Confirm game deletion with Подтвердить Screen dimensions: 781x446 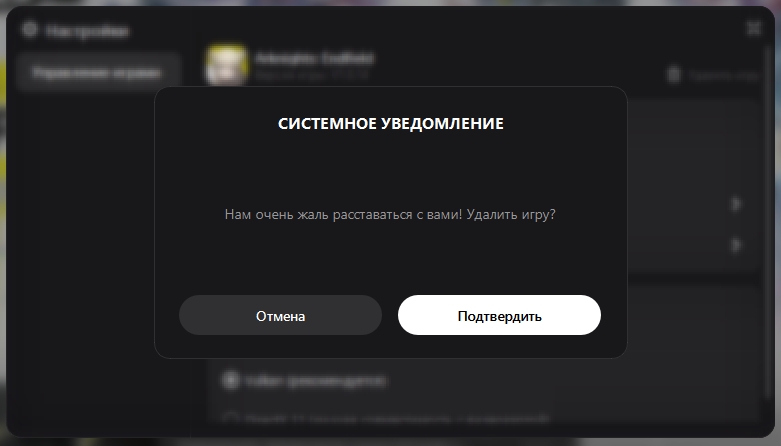[x=499, y=315]
